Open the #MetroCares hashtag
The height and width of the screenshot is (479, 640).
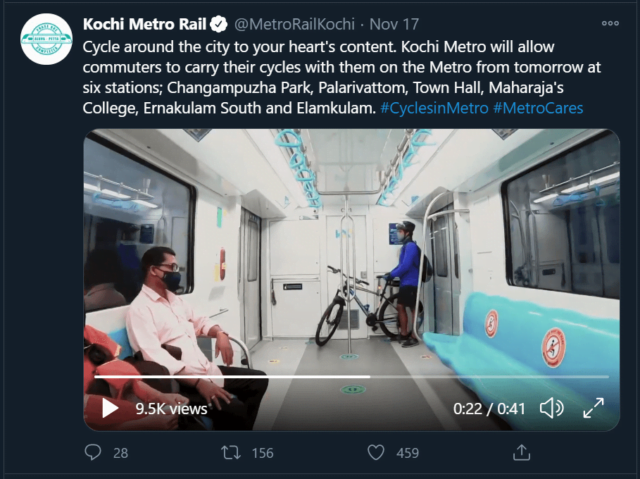pos(539,107)
